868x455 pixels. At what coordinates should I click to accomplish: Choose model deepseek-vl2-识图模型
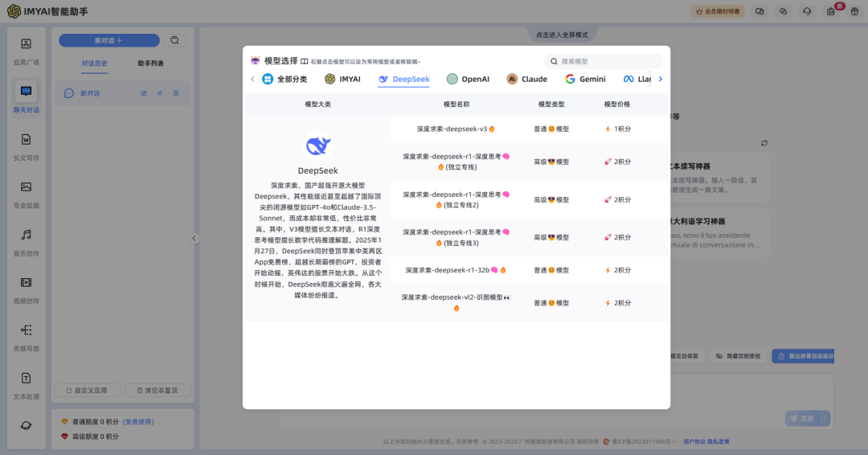(456, 303)
